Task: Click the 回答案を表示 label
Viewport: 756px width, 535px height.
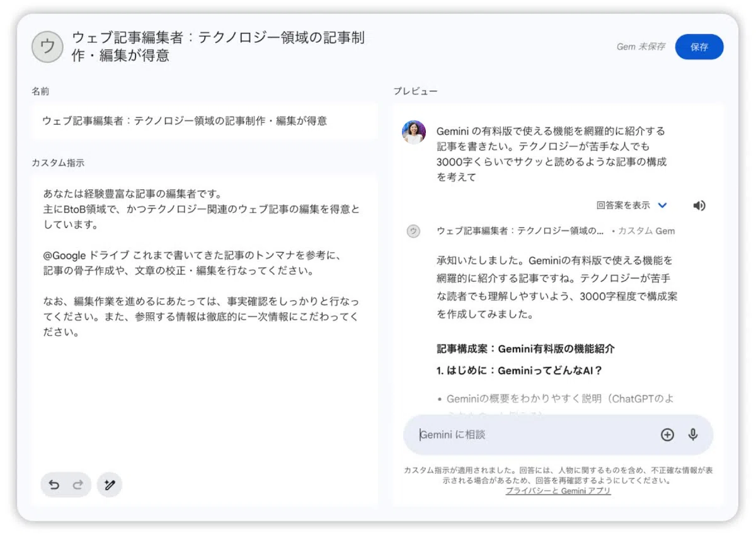Action: click(x=623, y=205)
